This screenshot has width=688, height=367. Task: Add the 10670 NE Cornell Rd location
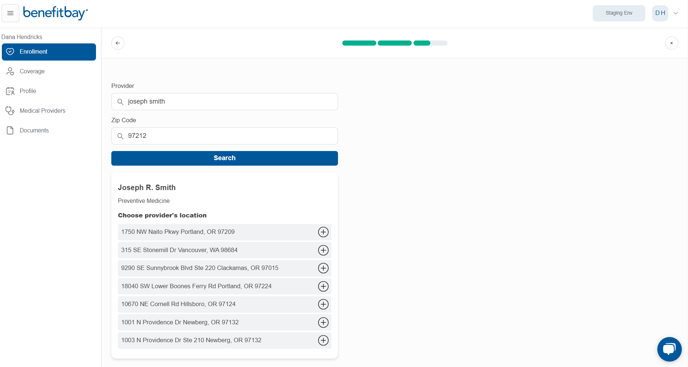[323, 304]
